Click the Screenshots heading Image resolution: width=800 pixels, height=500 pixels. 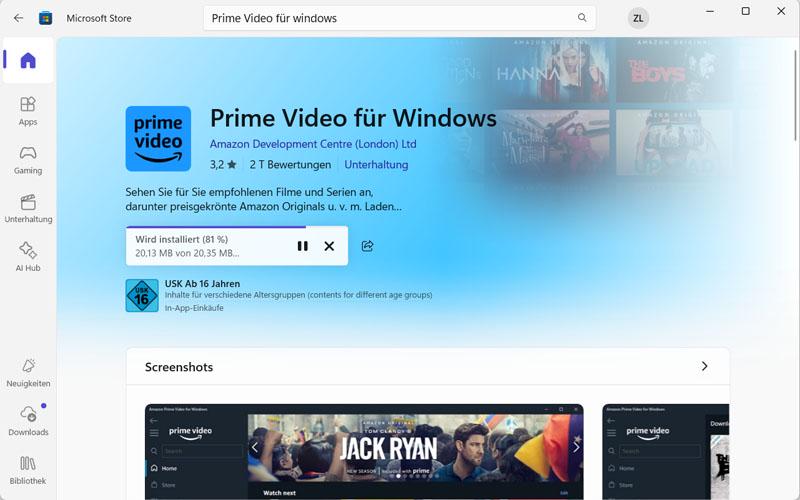tap(179, 367)
